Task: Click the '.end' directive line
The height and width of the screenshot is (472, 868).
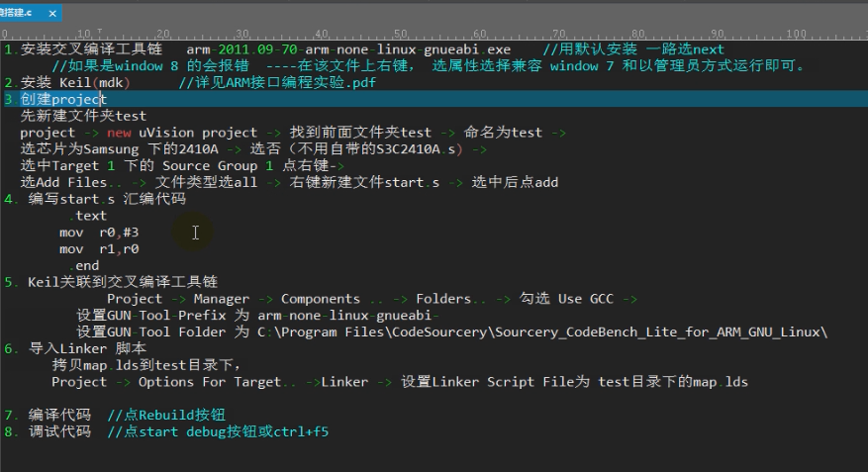Action: click(x=85, y=265)
